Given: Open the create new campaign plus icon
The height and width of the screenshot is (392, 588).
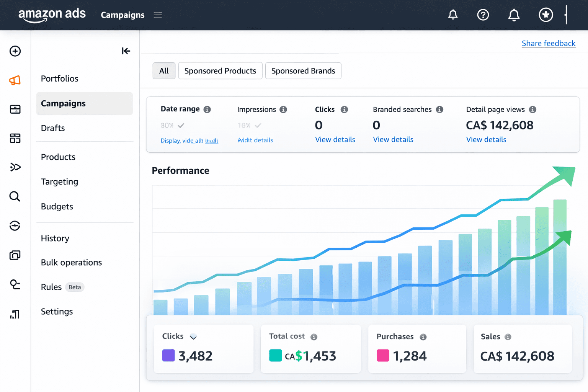Looking at the screenshot, I should [15, 51].
